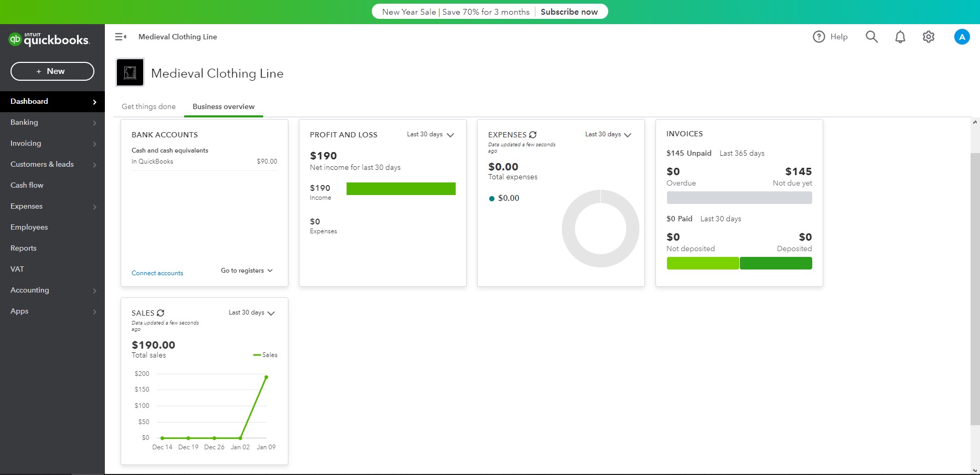
Task: Open the notifications bell
Action: coord(900,37)
